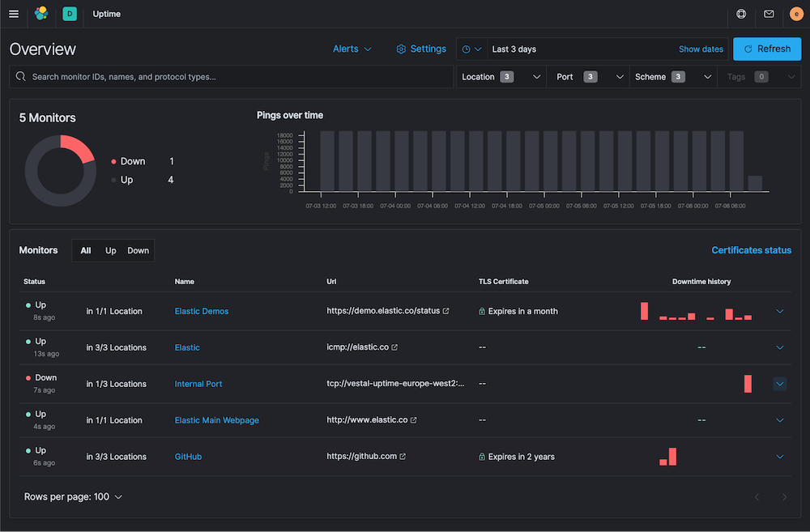Open the Elastic Demos monitor

(202, 311)
